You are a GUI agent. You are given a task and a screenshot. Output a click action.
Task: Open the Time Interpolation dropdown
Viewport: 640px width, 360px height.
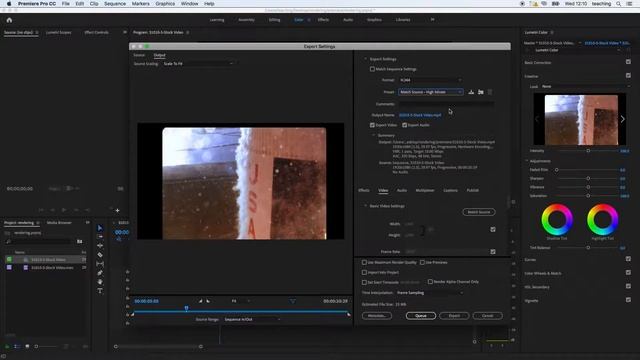tap(430, 293)
